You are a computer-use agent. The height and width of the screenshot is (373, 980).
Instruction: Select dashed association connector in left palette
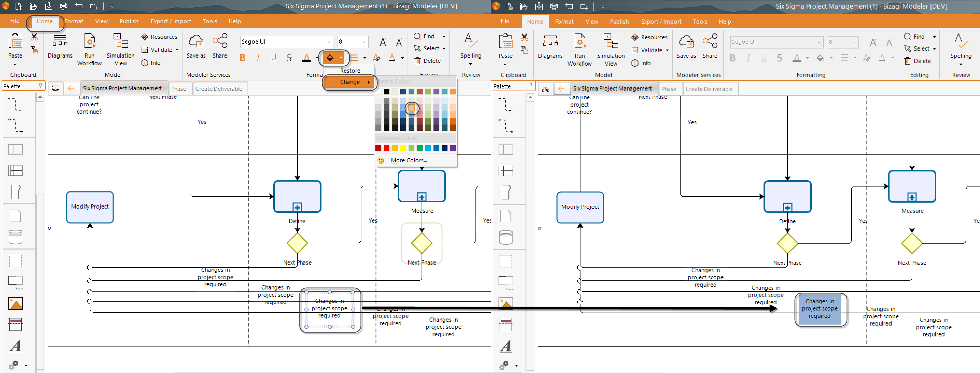coord(16,104)
